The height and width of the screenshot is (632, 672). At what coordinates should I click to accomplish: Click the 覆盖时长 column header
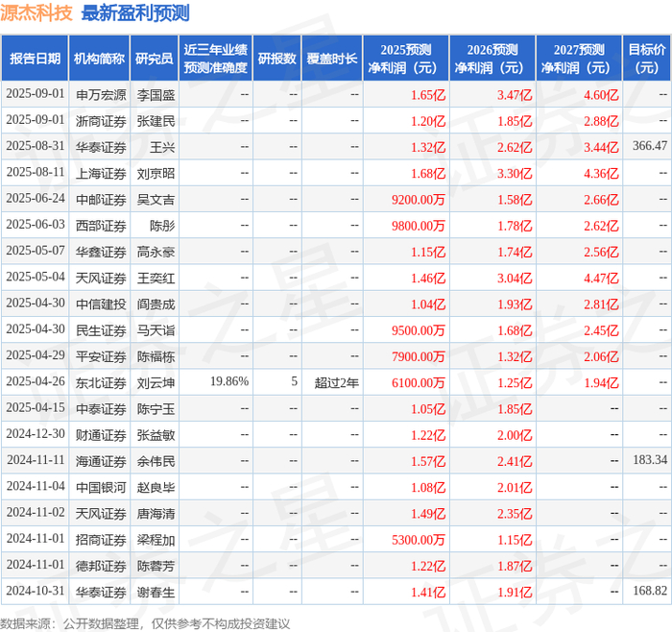(x=332, y=59)
